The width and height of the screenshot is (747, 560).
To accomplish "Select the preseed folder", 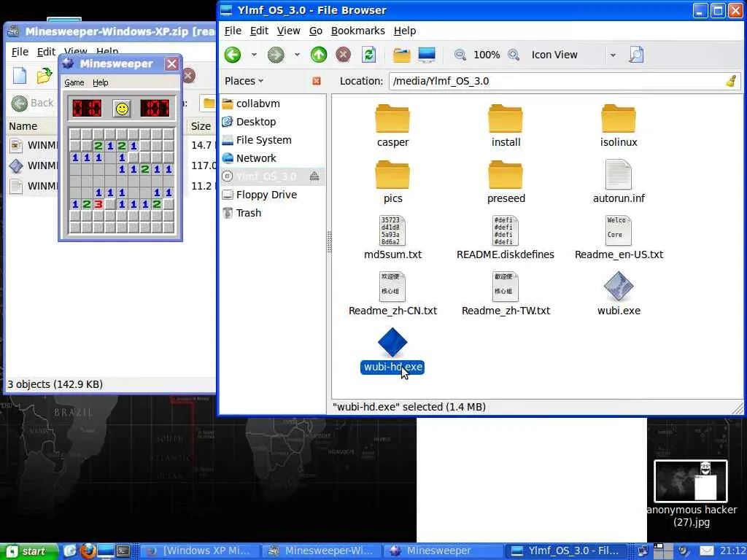I will pyautogui.click(x=506, y=182).
